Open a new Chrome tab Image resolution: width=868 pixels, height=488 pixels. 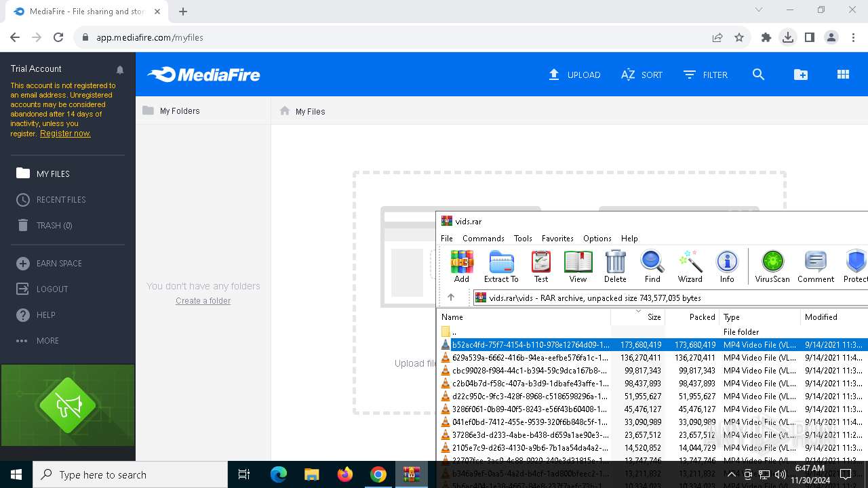183,12
